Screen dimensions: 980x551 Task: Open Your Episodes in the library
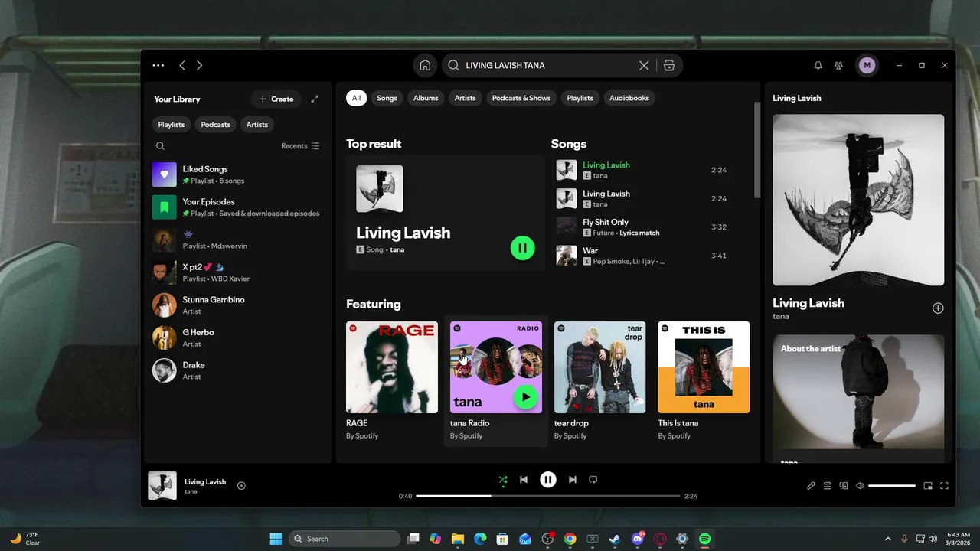237,207
